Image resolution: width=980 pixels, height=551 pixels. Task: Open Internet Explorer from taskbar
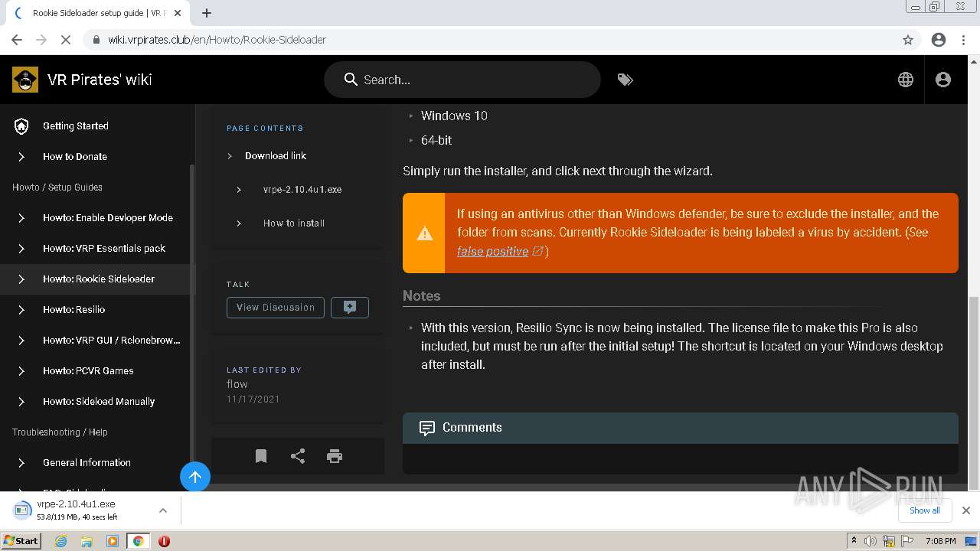[x=60, y=541]
